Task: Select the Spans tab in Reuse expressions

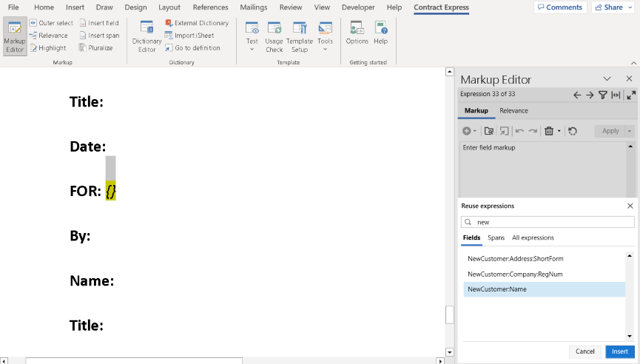Action: pyautogui.click(x=496, y=237)
